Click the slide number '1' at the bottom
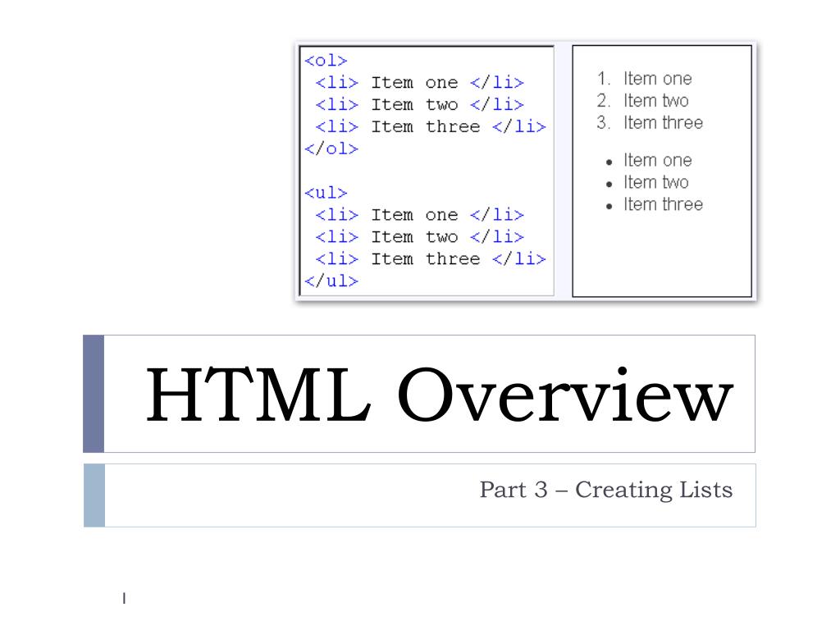This screenshot has height=630, width=840. point(124,598)
